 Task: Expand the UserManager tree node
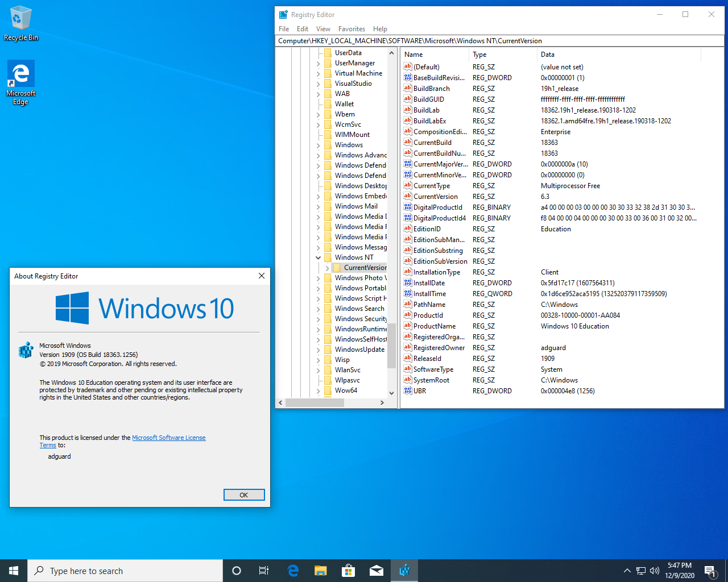318,63
